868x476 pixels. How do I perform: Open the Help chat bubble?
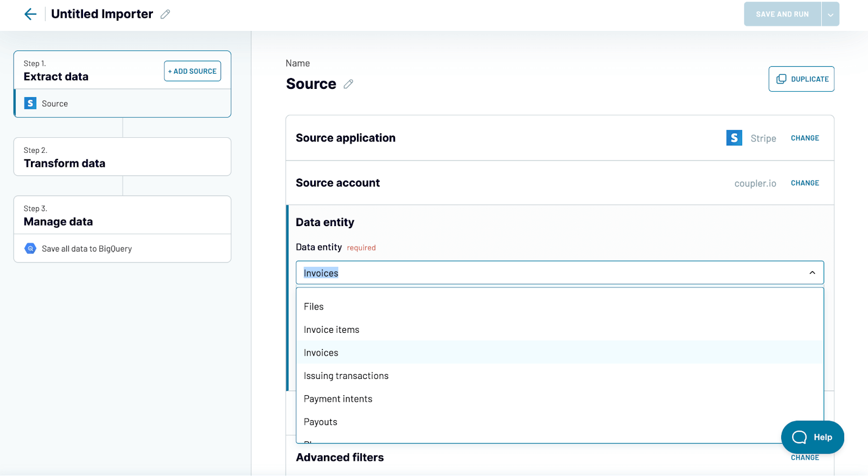pos(812,437)
